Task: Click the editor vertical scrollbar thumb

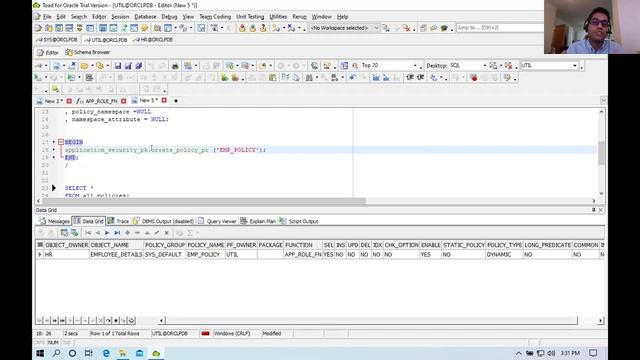Action: 601,153
